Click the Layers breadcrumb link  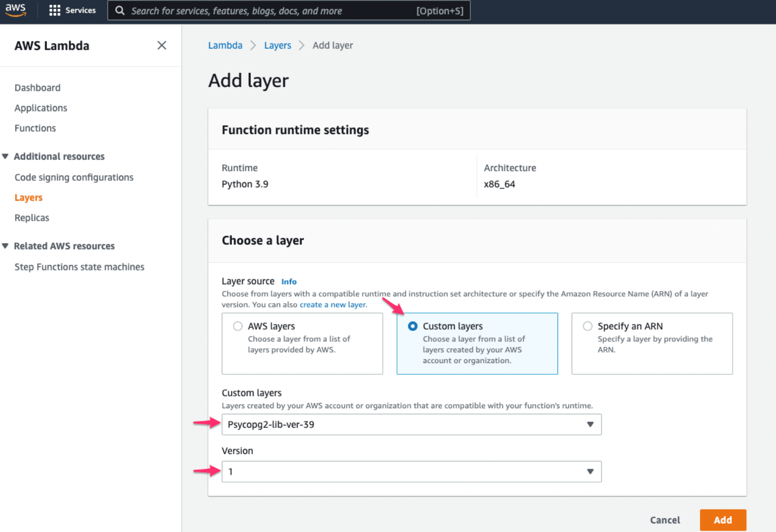click(x=277, y=45)
